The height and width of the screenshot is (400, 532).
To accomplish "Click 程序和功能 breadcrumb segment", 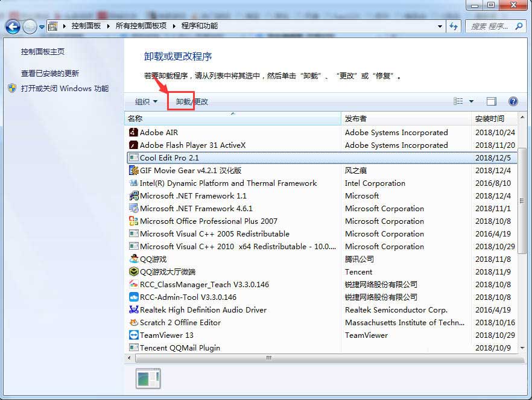I will (x=200, y=26).
